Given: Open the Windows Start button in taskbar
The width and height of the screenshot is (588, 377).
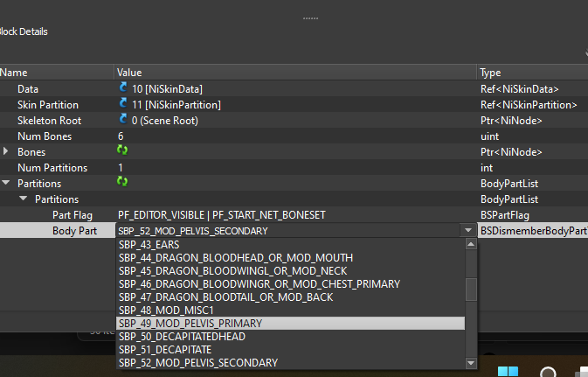Looking at the screenshot, I should pyautogui.click(x=508, y=372).
